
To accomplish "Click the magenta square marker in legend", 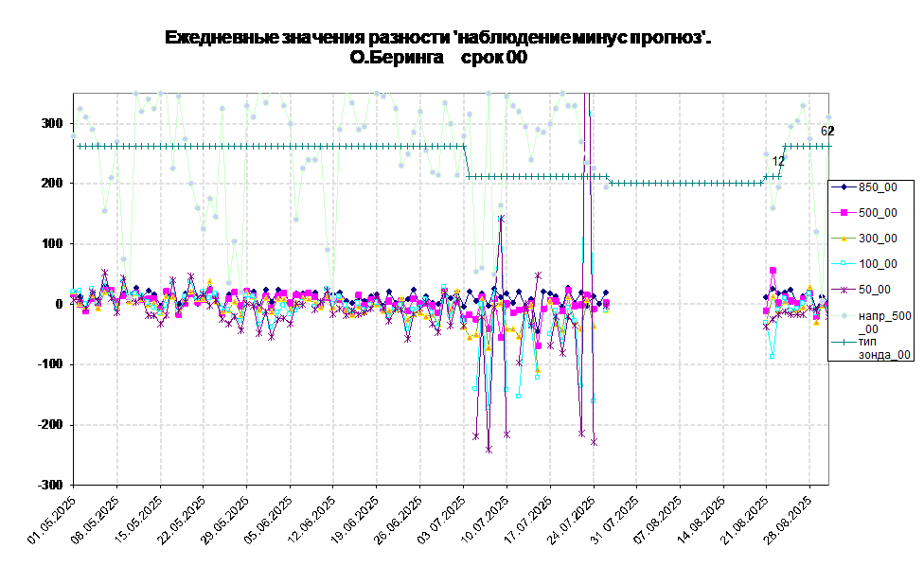I will [843, 213].
